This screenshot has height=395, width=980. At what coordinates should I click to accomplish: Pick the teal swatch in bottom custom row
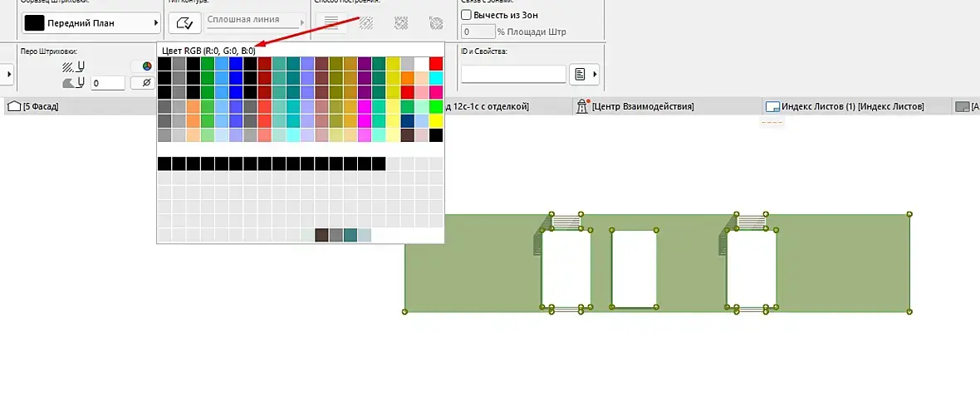350,235
